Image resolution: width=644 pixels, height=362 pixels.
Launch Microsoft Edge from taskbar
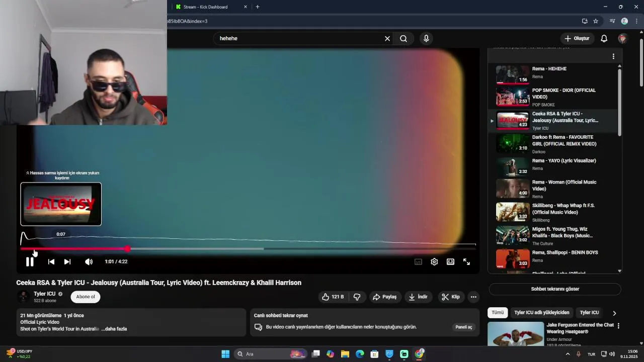360,354
